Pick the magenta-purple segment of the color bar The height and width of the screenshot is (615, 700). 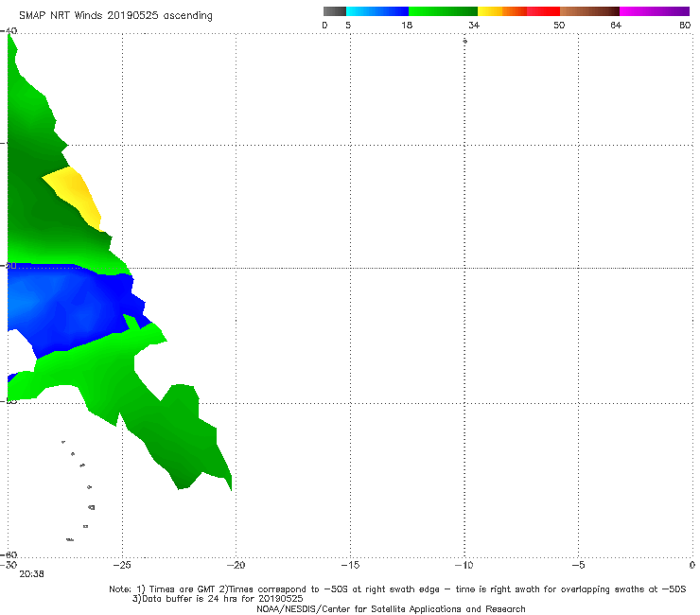(655, 11)
